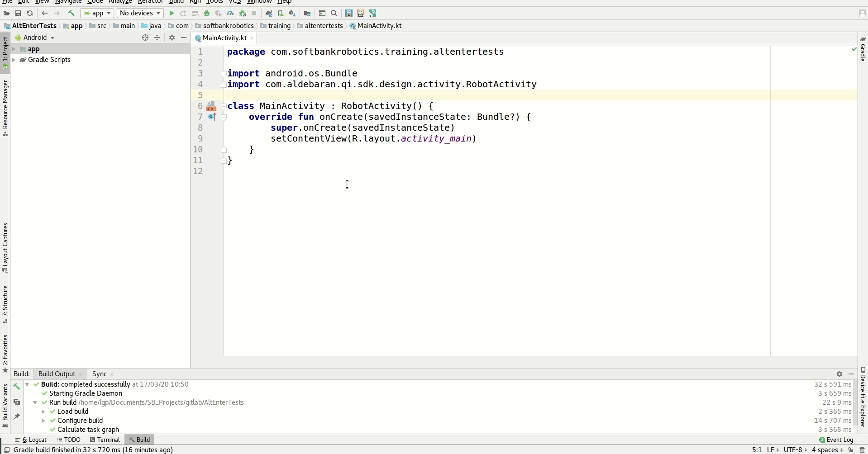Open the Android project view dropdown
Image resolution: width=868 pixels, height=454 pixels.
[35, 38]
